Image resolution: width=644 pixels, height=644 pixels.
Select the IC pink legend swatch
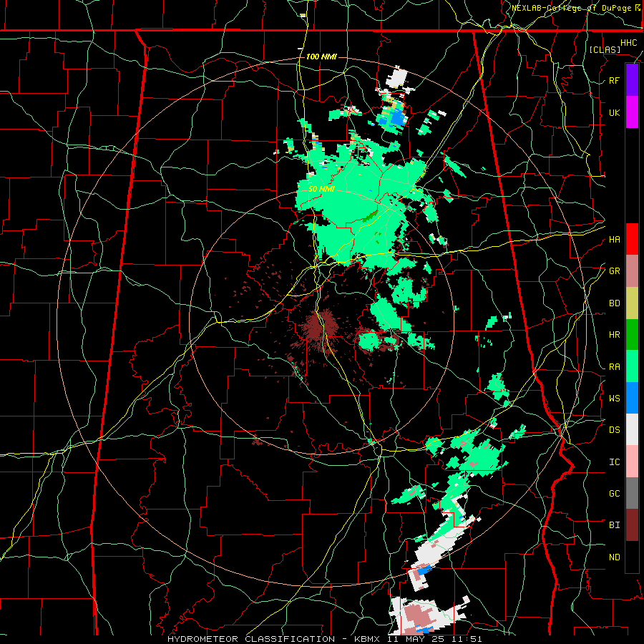pos(632,462)
